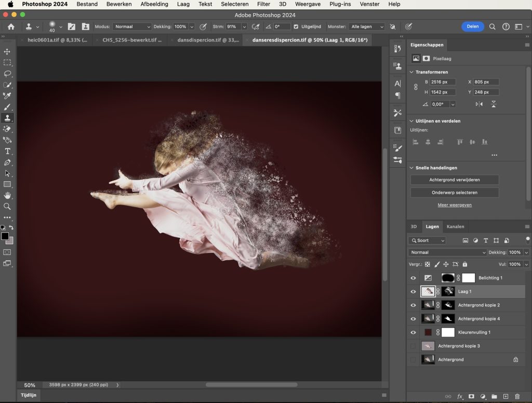The image size is (532, 403).
Task: Toggle the Uitgelijnd checkbox
Action: (x=296, y=26)
